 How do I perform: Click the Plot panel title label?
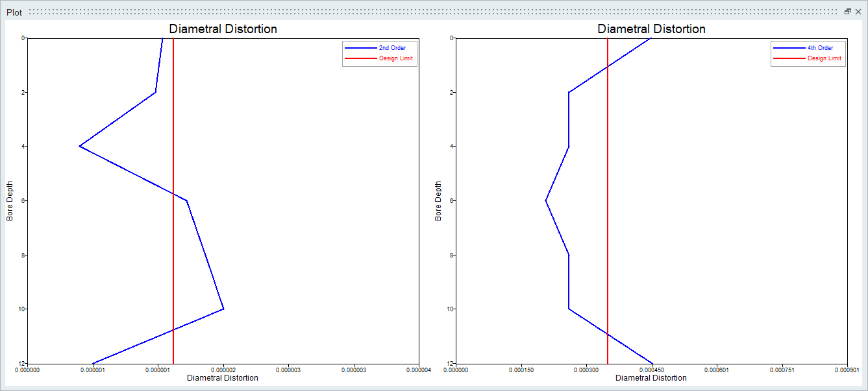[14, 12]
